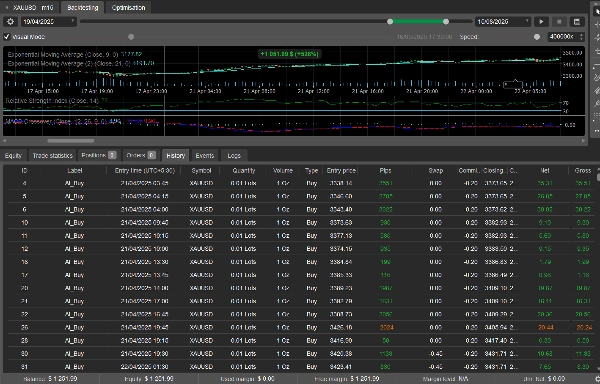Image resolution: width=600 pixels, height=384 pixels.
Task: Select history row with ID 4
Action: pos(300,184)
